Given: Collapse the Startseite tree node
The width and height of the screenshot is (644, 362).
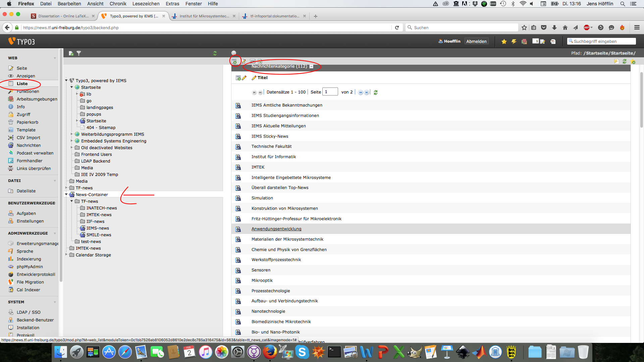Looking at the screenshot, I should pyautogui.click(x=72, y=87).
